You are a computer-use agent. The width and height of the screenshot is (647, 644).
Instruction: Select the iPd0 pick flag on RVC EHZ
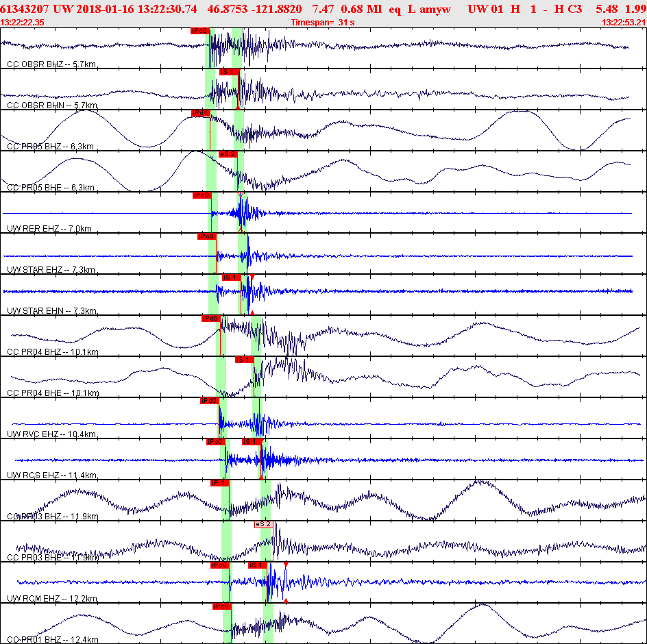point(210,401)
